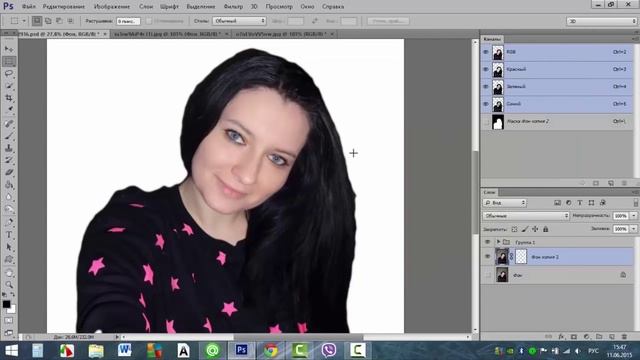Select the Blur tool
The height and width of the screenshot is (360, 640).
click(9, 197)
